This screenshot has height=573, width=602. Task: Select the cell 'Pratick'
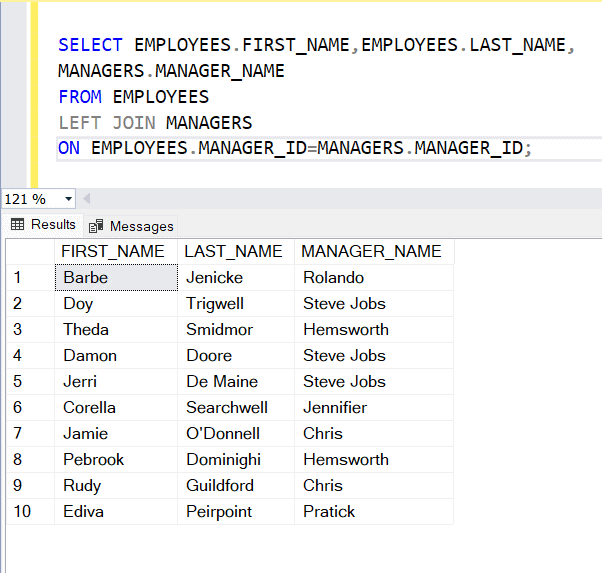click(x=374, y=512)
